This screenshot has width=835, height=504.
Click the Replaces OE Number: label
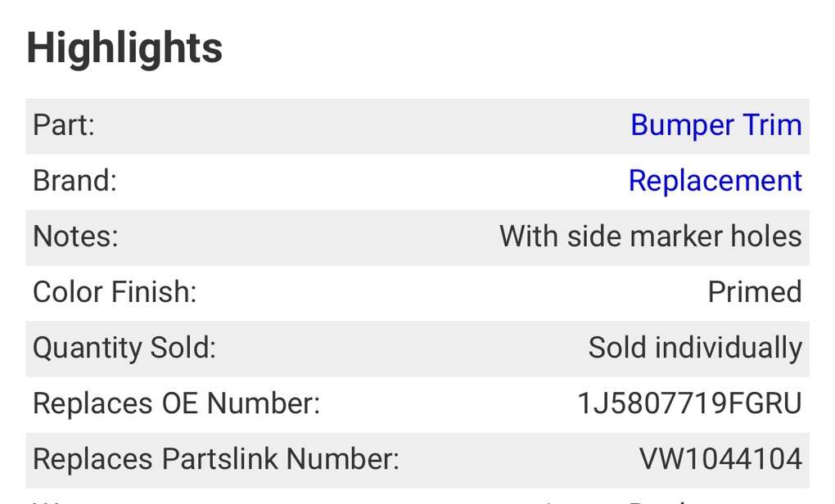(176, 403)
